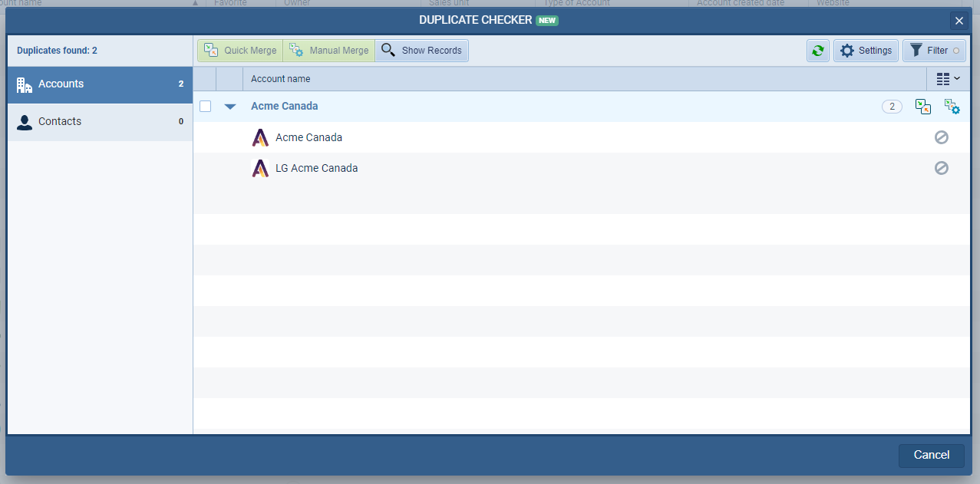Screen dimensions: 980x484
Task: Click the Acme Canada account logo
Action: tap(260, 138)
